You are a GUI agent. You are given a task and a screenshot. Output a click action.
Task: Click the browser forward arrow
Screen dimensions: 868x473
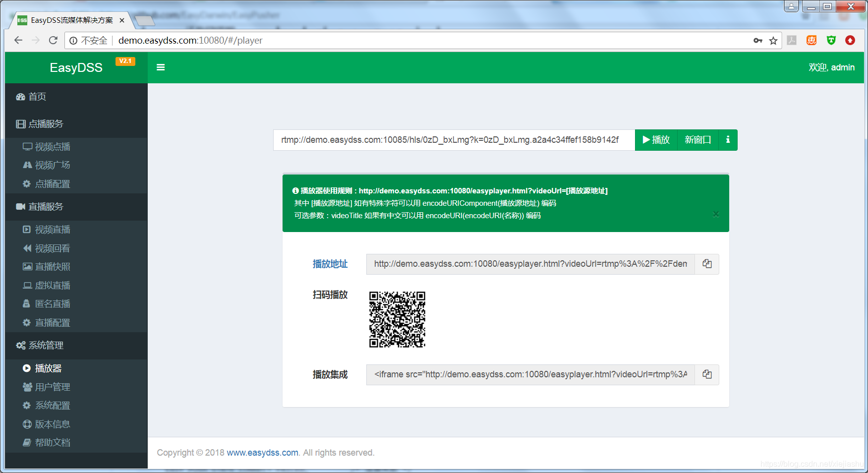[x=36, y=40]
